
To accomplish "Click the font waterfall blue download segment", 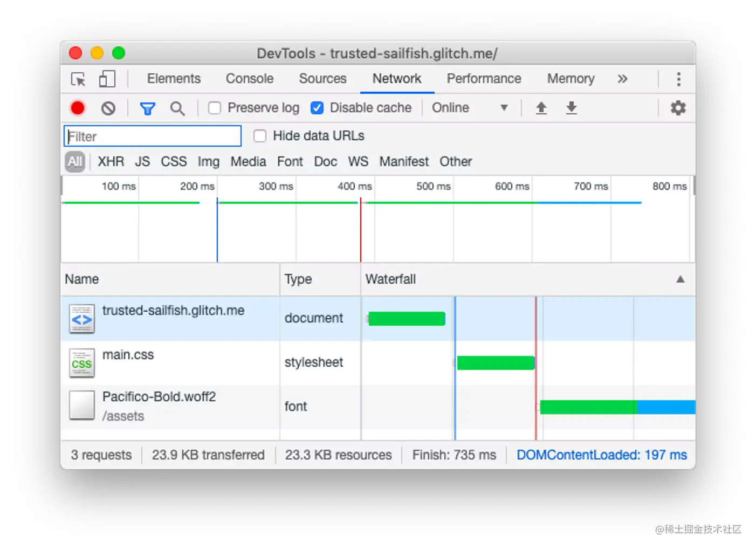I will click(666, 407).
